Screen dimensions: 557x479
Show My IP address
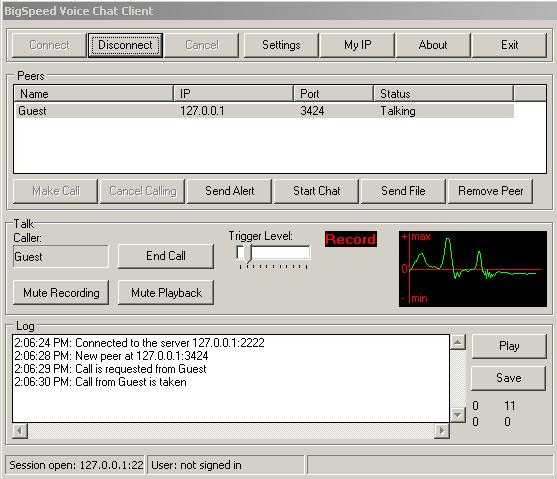[x=357, y=45]
